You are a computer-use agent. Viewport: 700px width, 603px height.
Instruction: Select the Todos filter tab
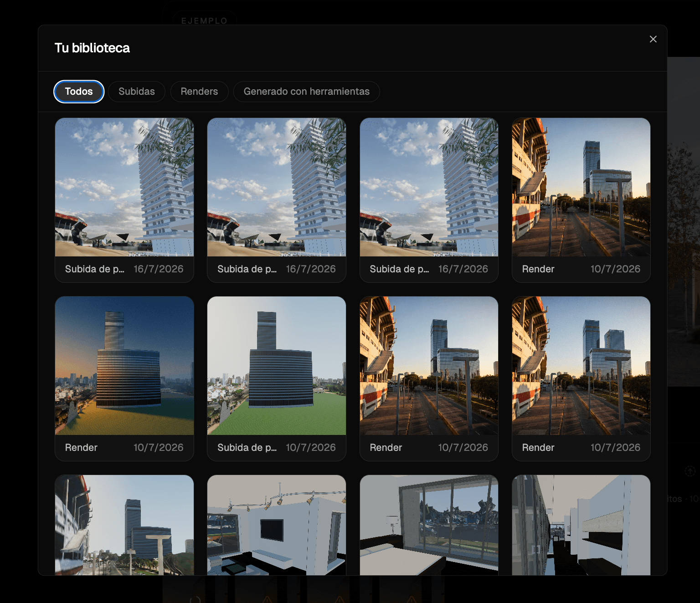tap(79, 92)
